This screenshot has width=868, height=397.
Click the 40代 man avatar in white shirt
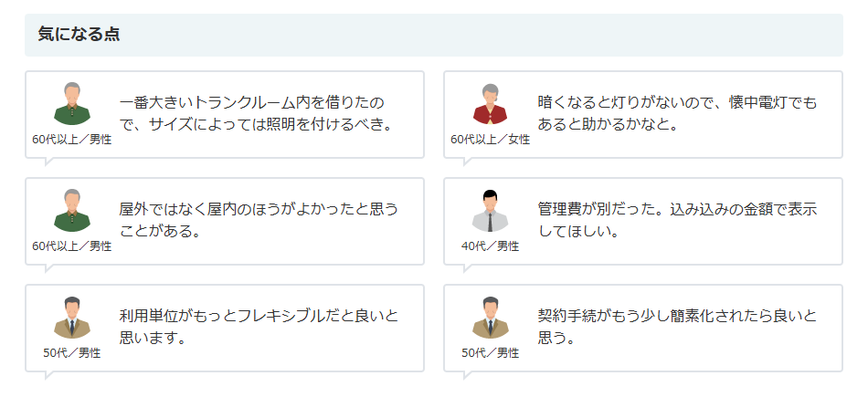pos(491,211)
